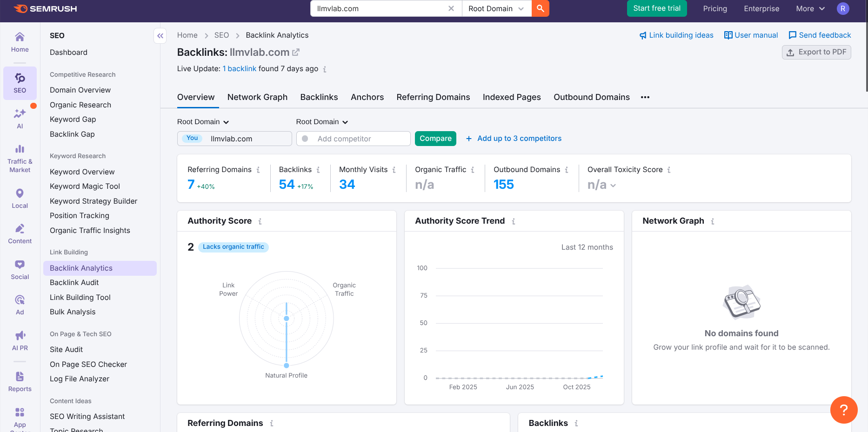The image size is (868, 432).
Task: Expand the Overall Toxicity Score n/a chevron
Action: coord(613,186)
